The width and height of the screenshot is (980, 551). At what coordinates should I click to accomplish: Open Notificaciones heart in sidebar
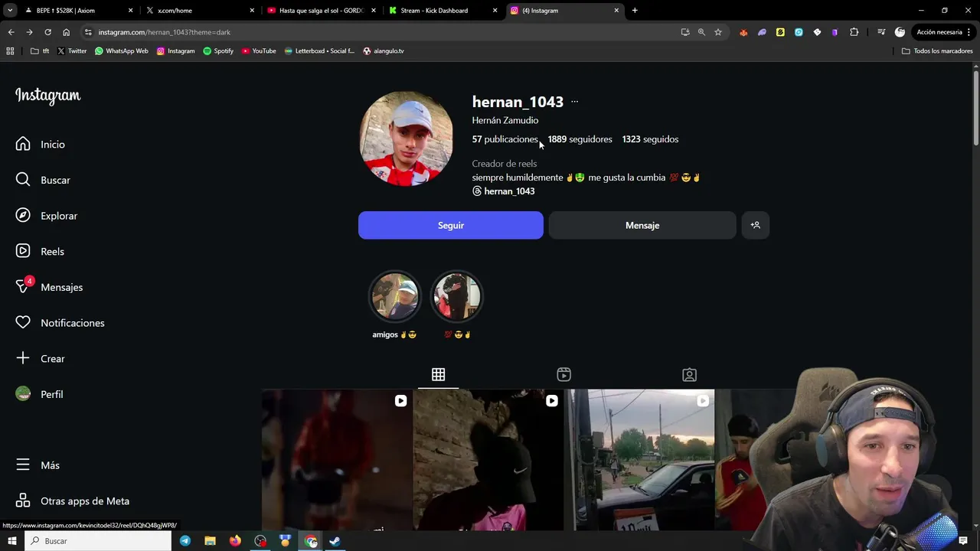(60, 323)
